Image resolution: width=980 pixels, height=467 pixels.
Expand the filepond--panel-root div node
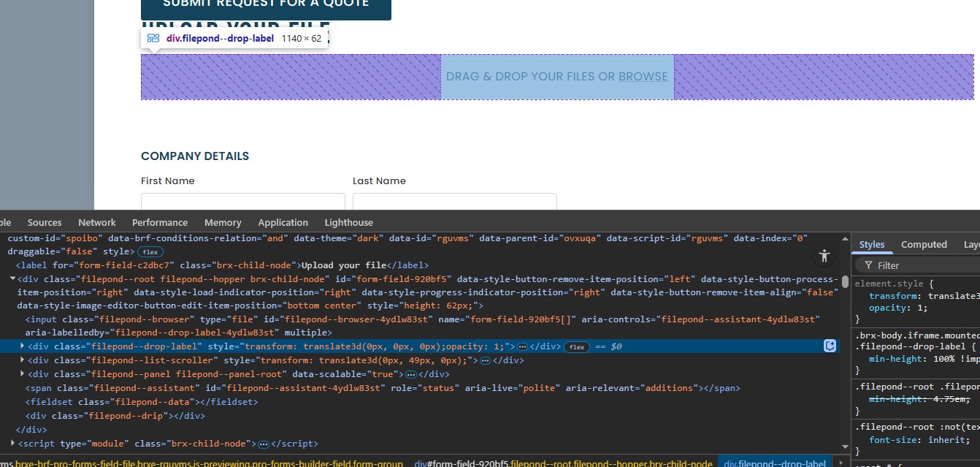[x=22, y=374]
